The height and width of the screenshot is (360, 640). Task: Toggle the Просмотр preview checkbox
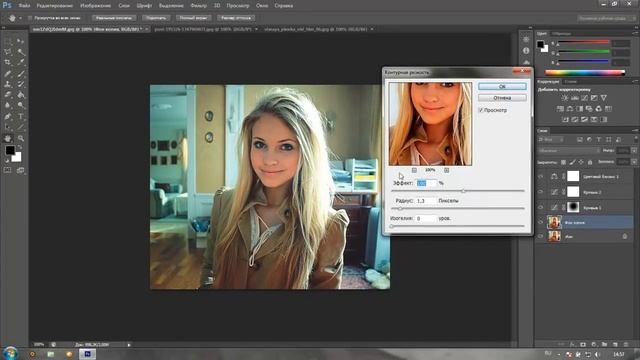(x=481, y=110)
